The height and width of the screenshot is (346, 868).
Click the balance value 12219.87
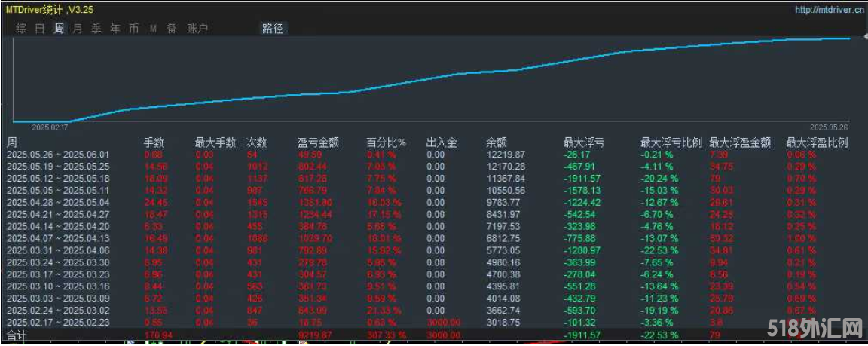(506, 155)
